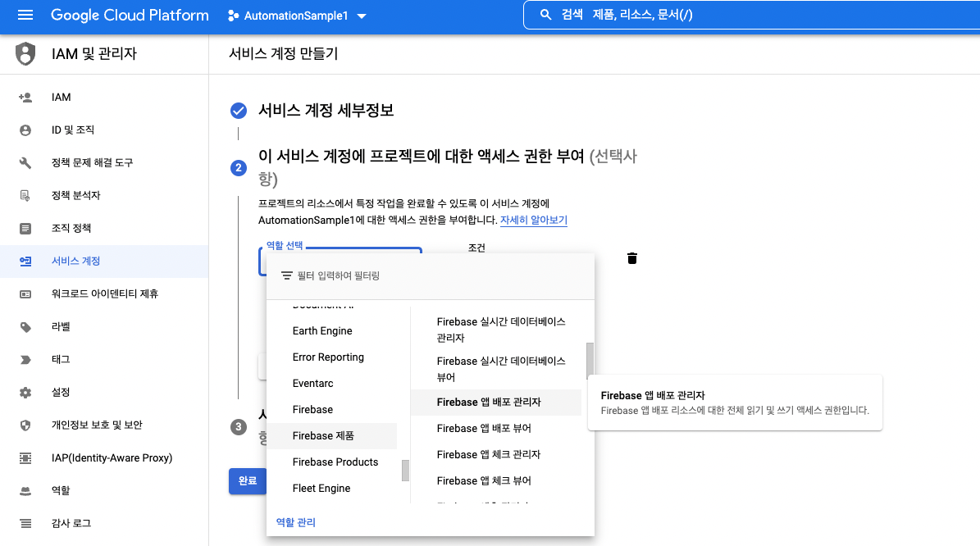Open '조직 정책' sidebar item
Image resolution: width=980 pixels, height=546 pixels.
(104, 228)
